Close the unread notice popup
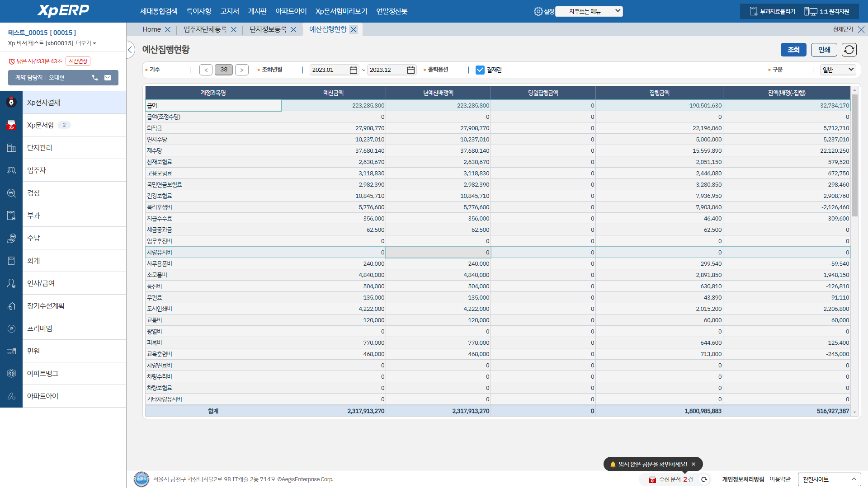 (693, 464)
